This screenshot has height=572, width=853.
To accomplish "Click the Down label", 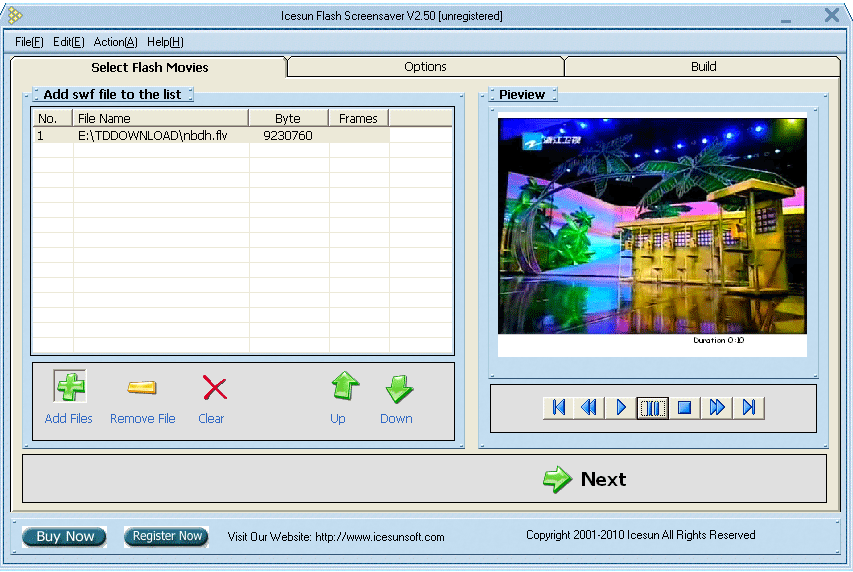I will (x=396, y=419).
